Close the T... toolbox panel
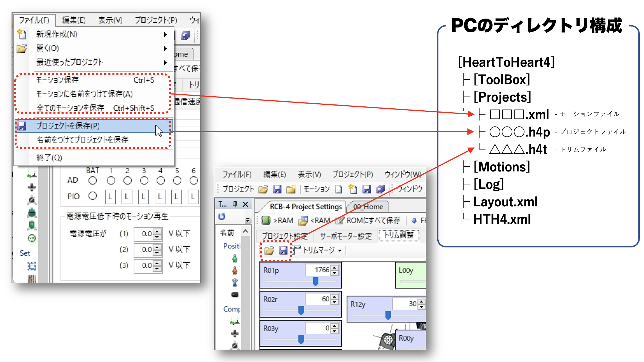Screen dimensions: 644x362 (x=246, y=204)
